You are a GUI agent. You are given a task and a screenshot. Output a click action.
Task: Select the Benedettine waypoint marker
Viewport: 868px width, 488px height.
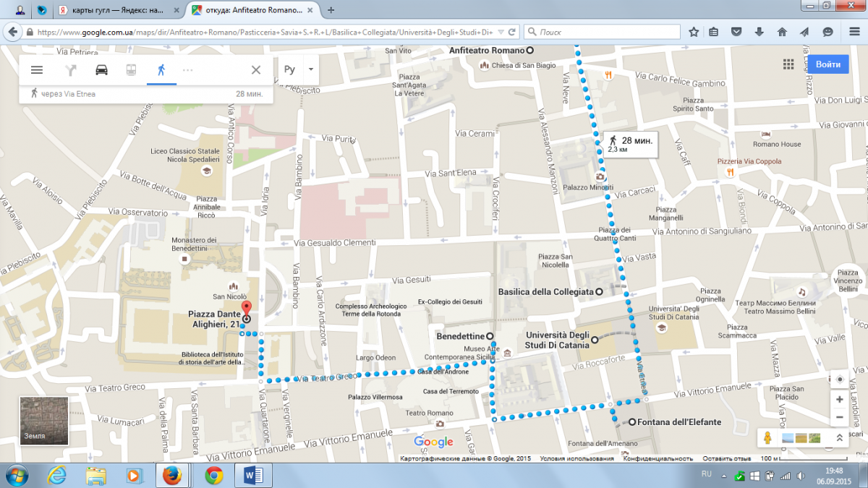click(490, 336)
